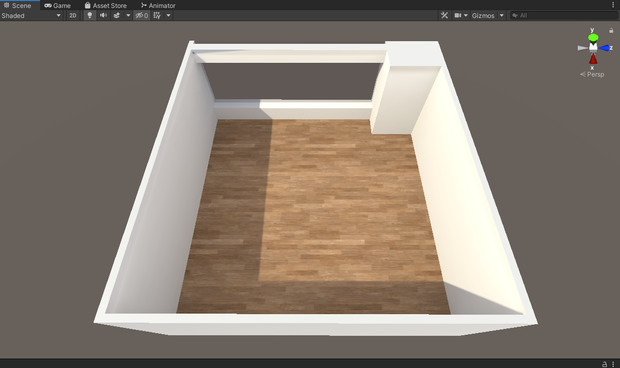Image resolution: width=620 pixels, height=368 pixels.
Task: Open the scene tab options menu
Action: tap(614, 5)
